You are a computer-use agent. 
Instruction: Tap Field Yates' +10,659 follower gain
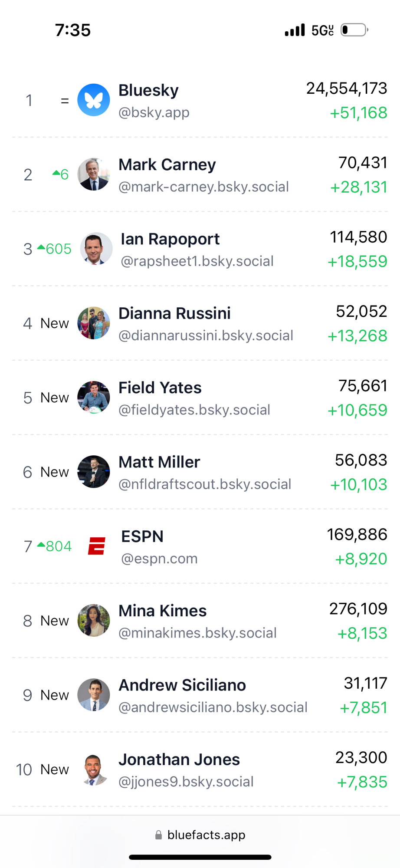(357, 410)
